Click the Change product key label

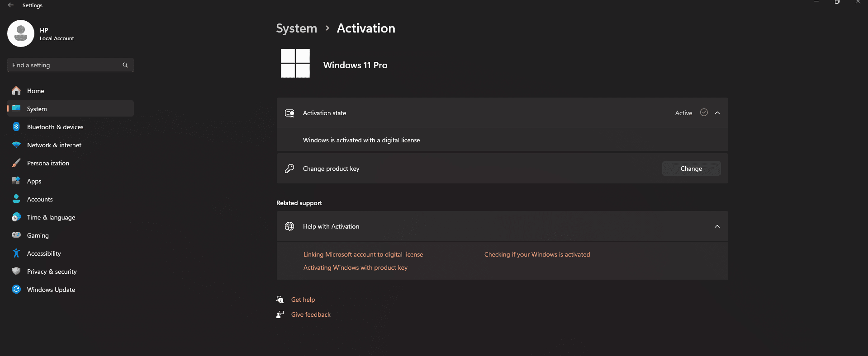pyautogui.click(x=331, y=169)
